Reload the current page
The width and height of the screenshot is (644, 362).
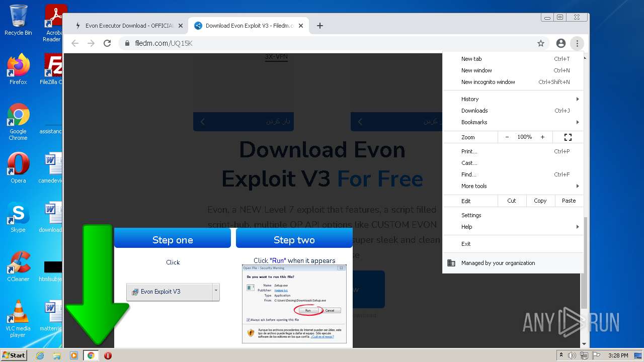pyautogui.click(x=107, y=43)
